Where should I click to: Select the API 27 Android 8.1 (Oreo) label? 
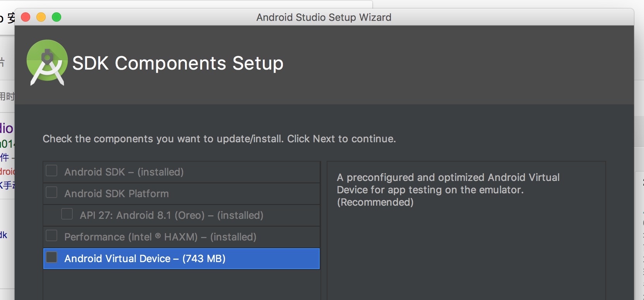point(171,215)
